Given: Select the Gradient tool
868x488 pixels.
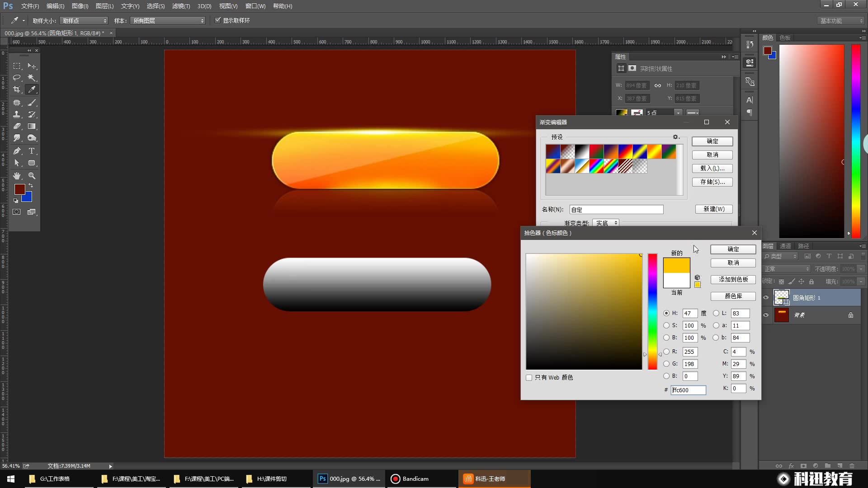Looking at the screenshot, I should click(x=32, y=126).
